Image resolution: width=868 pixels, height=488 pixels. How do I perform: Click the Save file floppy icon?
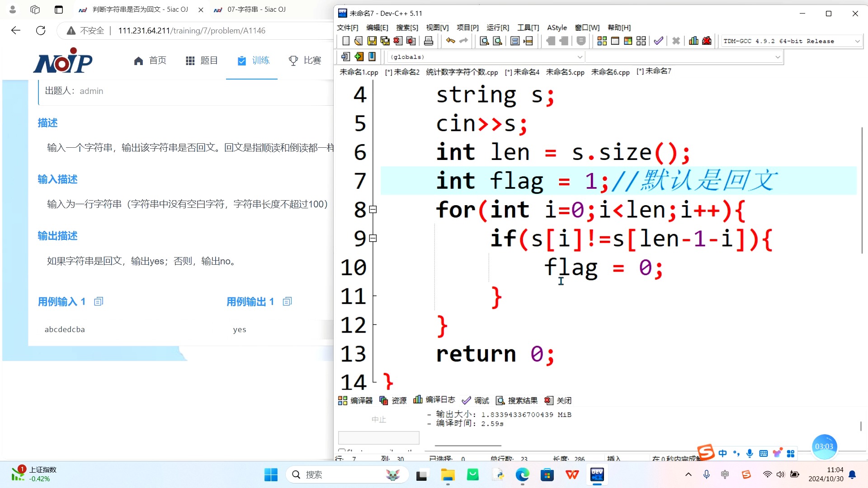[x=372, y=41]
